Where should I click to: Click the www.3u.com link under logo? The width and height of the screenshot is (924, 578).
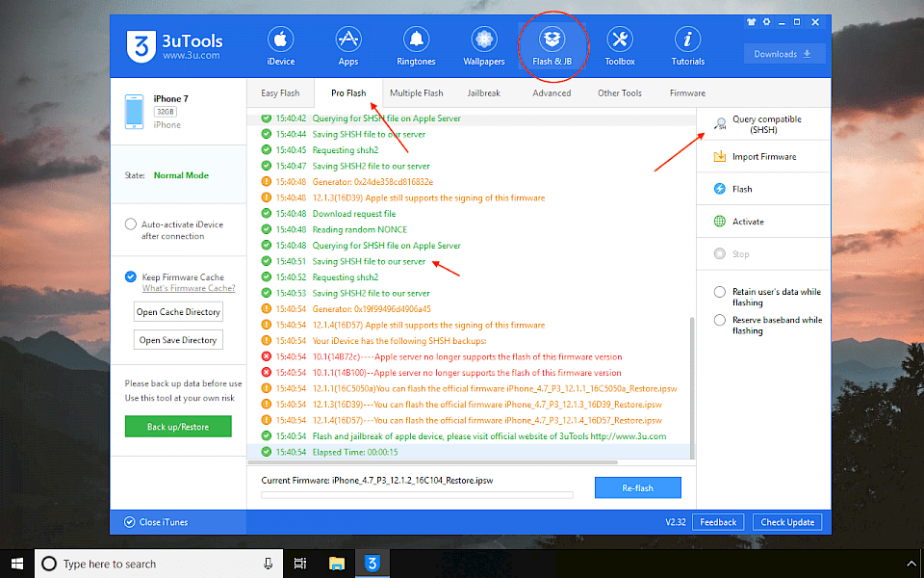pyautogui.click(x=192, y=56)
